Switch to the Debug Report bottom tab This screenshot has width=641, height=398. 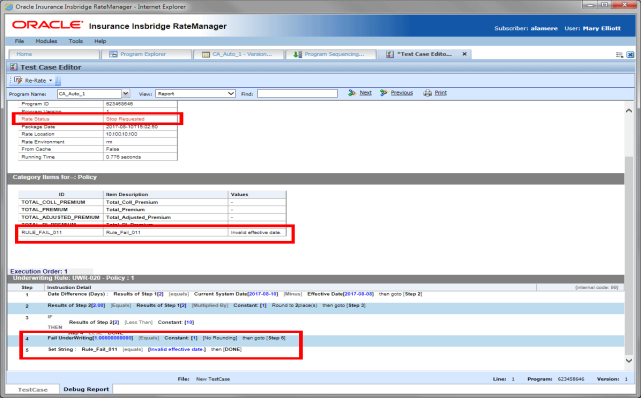pos(86,389)
